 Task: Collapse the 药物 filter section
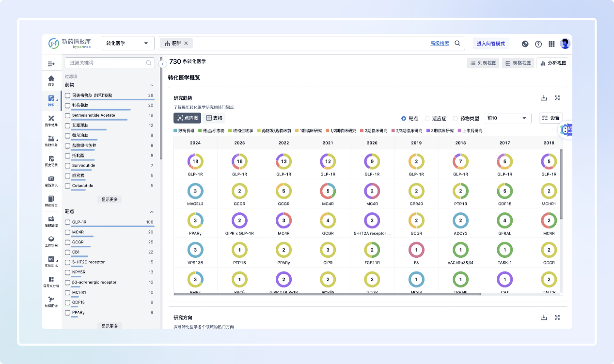[151, 85]
